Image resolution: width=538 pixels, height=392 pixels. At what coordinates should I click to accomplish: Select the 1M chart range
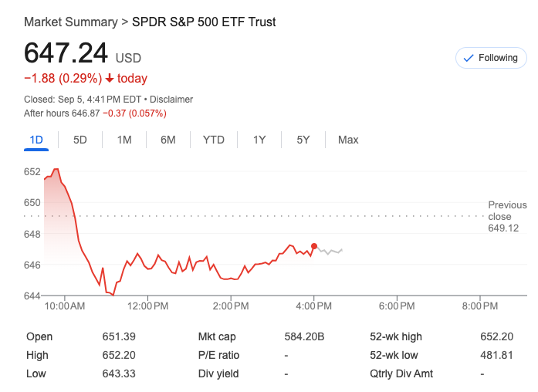[124, 140]
